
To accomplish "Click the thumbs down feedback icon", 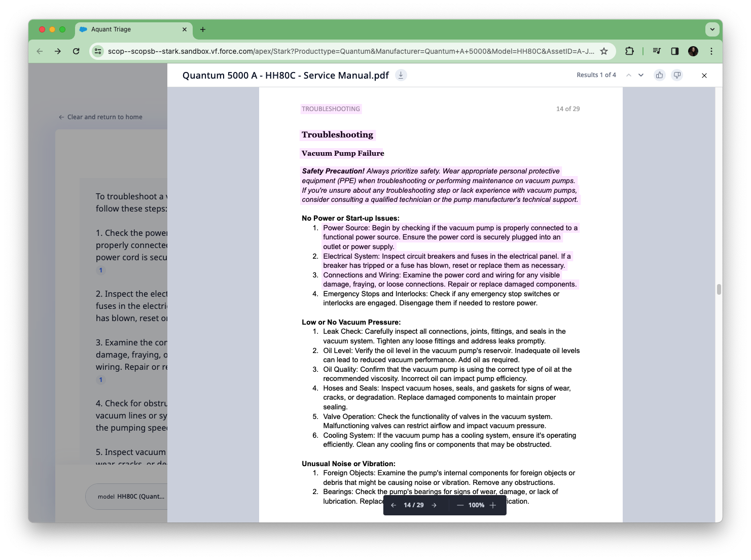I will pyautogui.click(x=677, y=75).
